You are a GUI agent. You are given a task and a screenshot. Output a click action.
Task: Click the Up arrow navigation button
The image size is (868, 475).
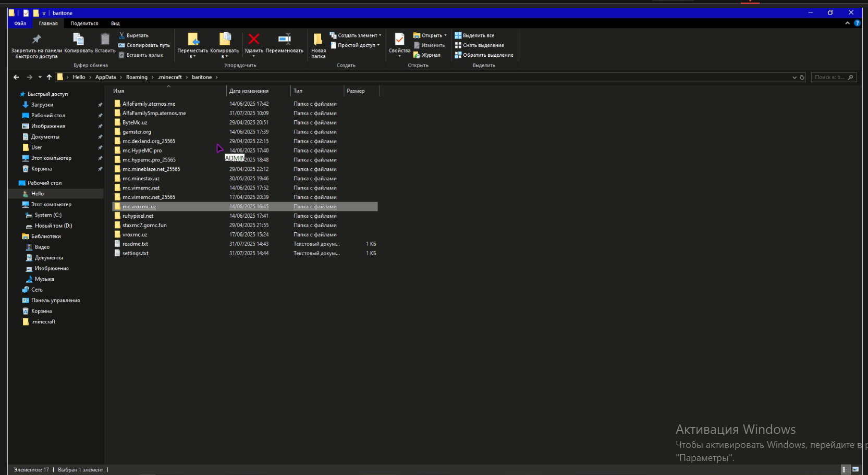click(x=49, y=77)
